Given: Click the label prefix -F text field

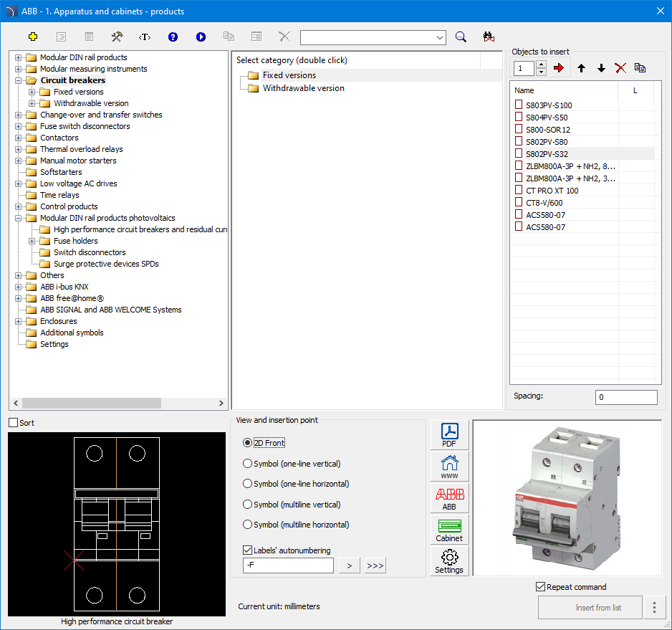Looking at the screenshot, I should [x=288, y=565].
